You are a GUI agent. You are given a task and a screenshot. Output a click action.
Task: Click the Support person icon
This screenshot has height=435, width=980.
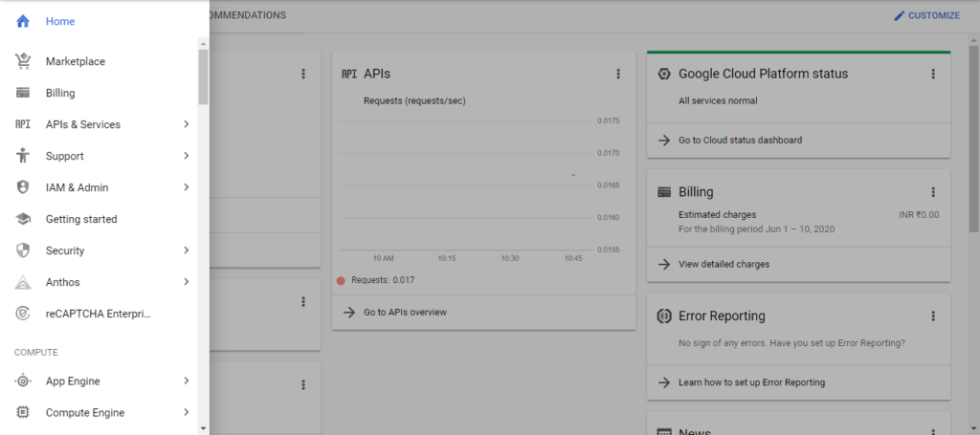[23, 156]
